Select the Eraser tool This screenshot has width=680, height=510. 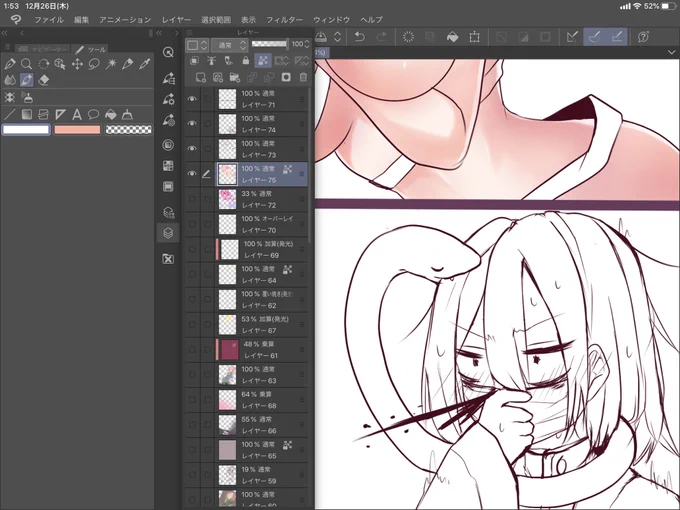[x=43, y=80]
